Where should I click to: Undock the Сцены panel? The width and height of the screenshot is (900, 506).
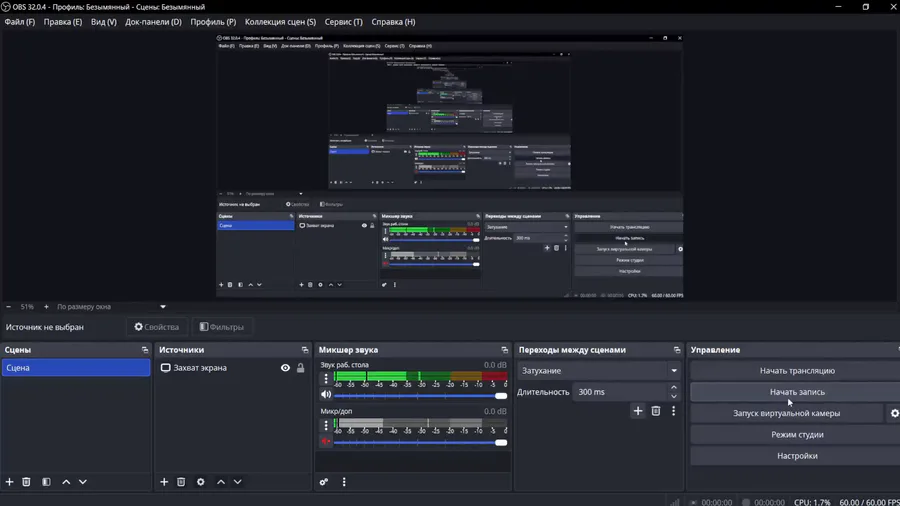point(145,350)
